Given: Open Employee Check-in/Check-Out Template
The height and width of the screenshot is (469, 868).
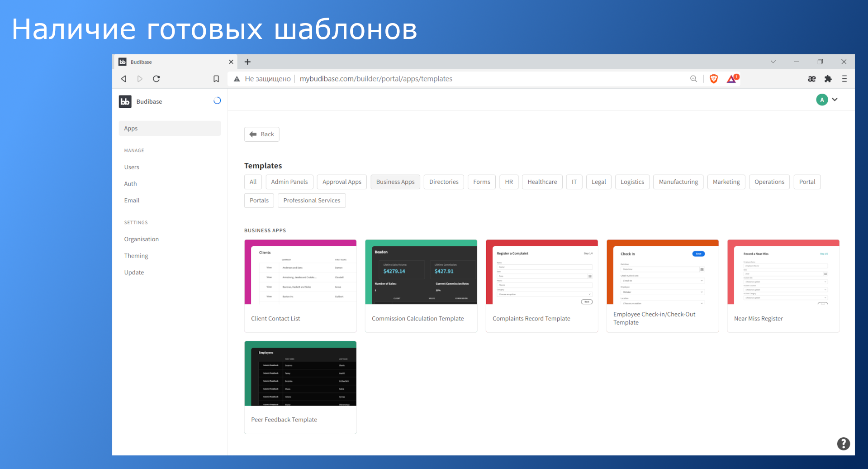Looking at the screenshot, I should click(x=663, y=286).
